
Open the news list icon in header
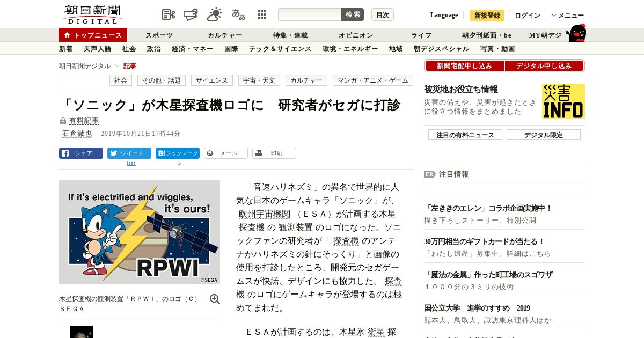pyautogui.click(x=169, y=14)
